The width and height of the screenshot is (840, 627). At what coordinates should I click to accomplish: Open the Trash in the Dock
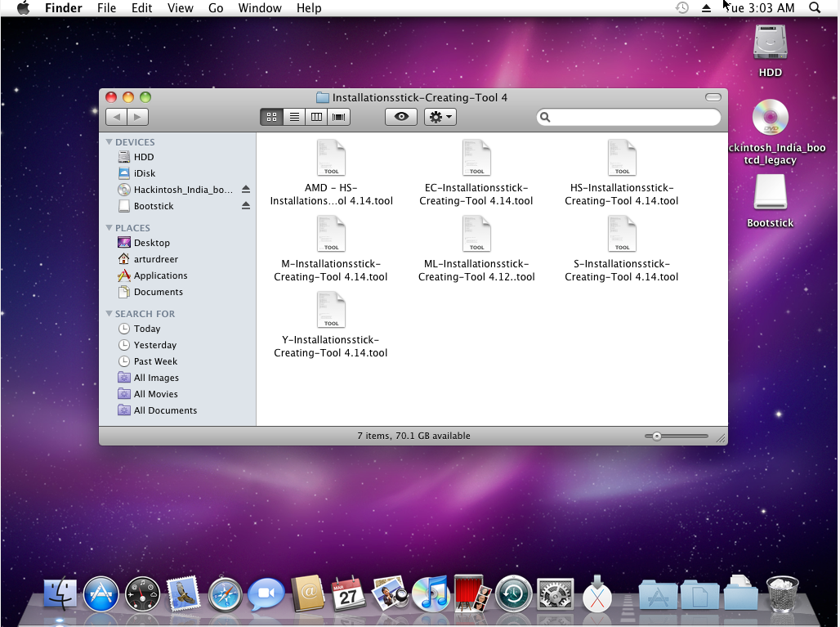(782, 594)
